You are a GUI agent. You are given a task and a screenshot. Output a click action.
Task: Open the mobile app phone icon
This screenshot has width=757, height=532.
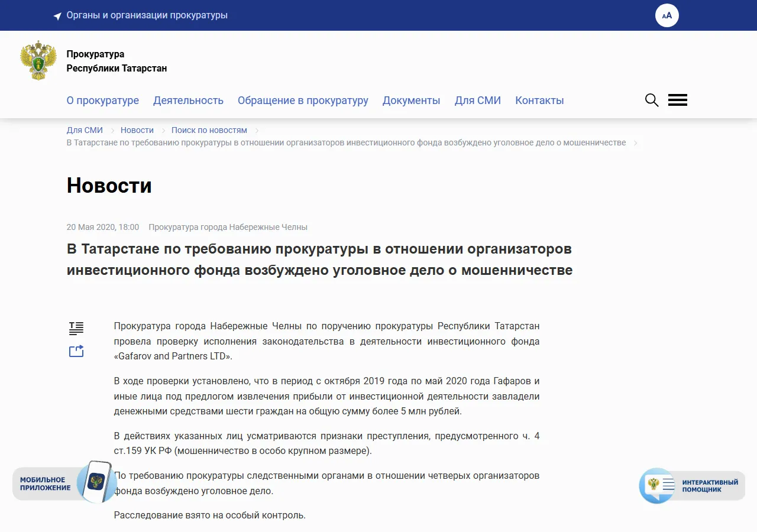[97, 482]
